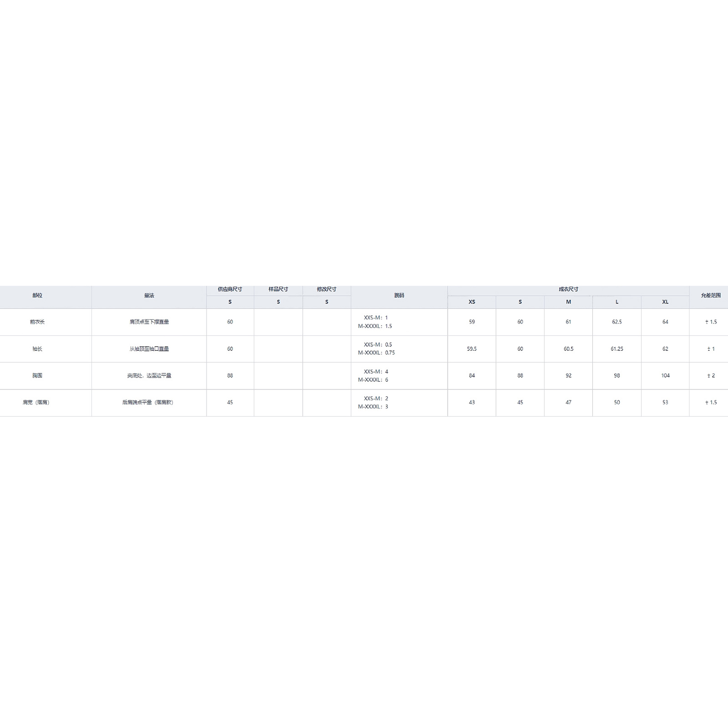Click the empty 修改尺寸 cell for 袖长
This screenshot has height=728, width=728.
(327, 349)
